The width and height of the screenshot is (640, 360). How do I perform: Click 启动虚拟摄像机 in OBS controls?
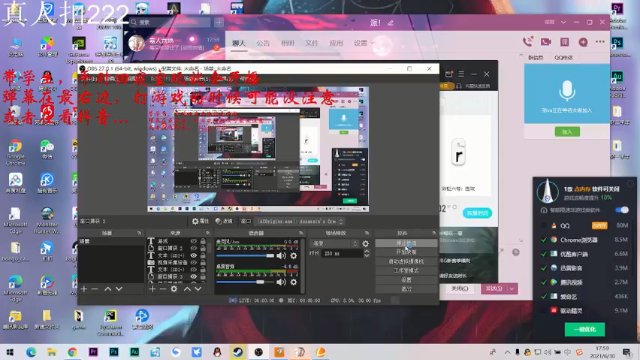tap(406, 261)
